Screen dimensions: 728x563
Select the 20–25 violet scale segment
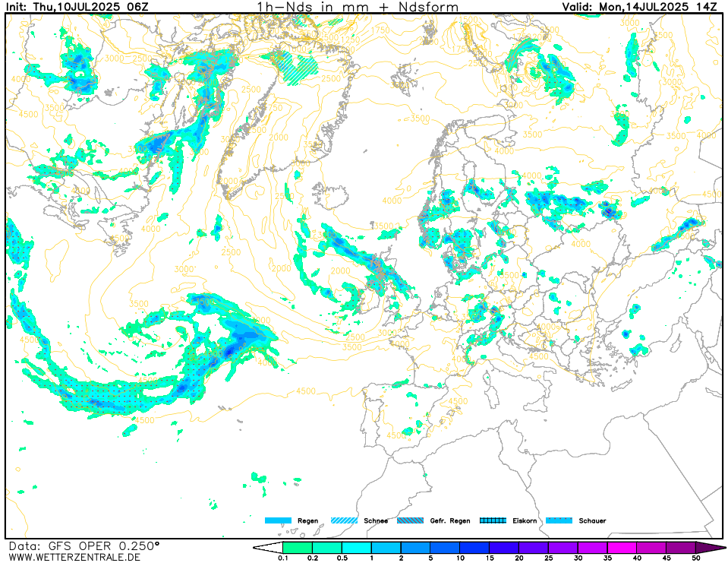pos(534,548)
